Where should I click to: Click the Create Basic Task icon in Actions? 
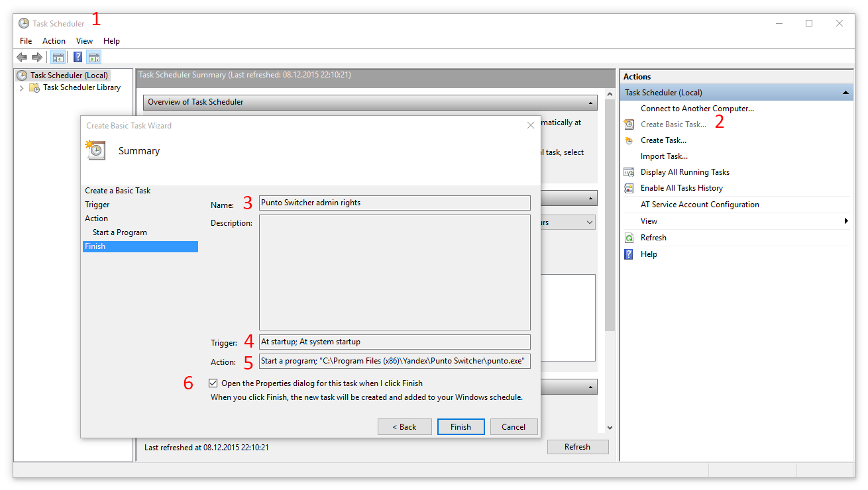(x=629, y=124)
